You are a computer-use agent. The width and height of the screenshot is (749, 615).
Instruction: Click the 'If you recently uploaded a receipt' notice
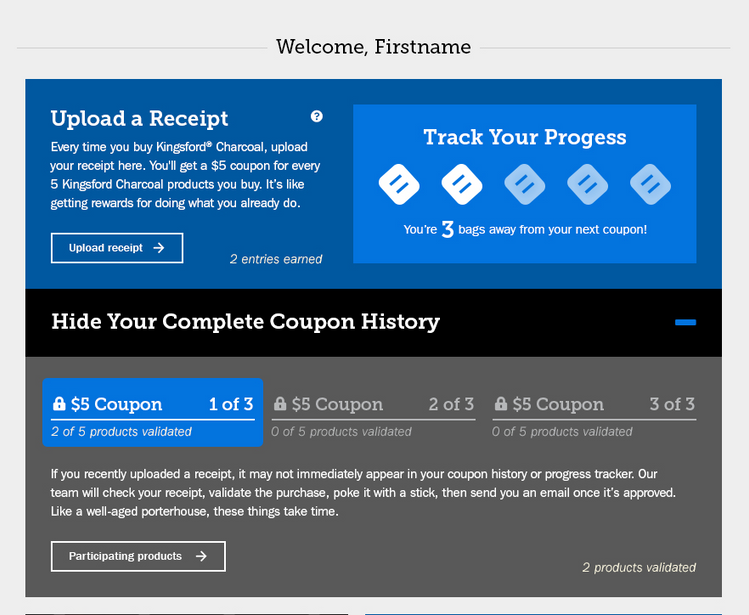pos(363,493)
